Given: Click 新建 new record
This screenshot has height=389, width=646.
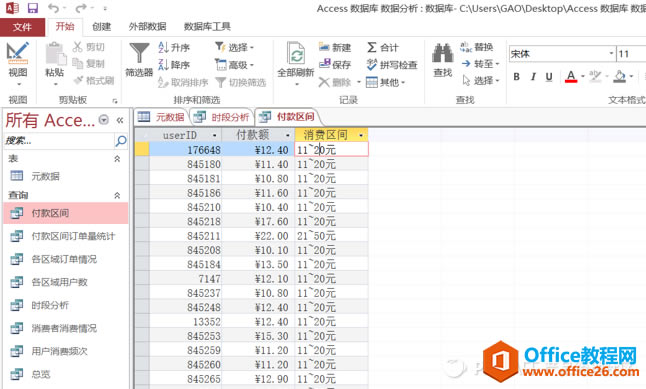Looking at the screenshot, I should click(335, 47).
